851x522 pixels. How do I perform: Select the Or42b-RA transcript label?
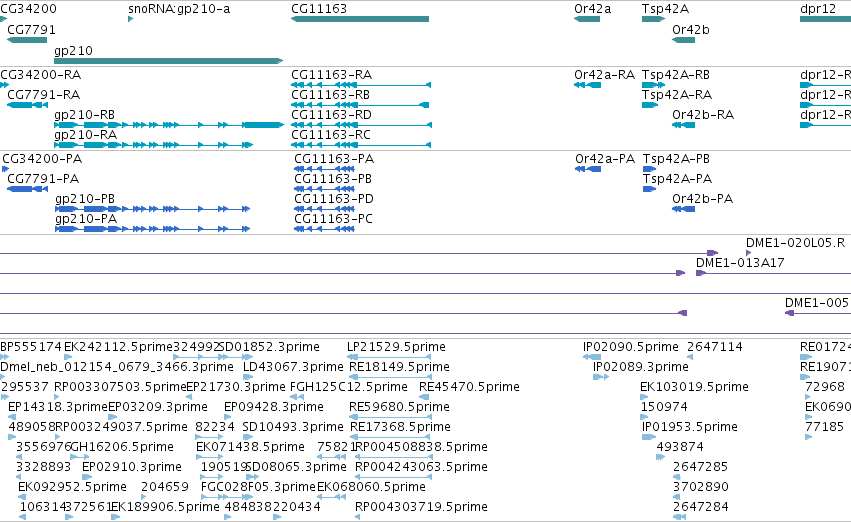tap(703, 115)
